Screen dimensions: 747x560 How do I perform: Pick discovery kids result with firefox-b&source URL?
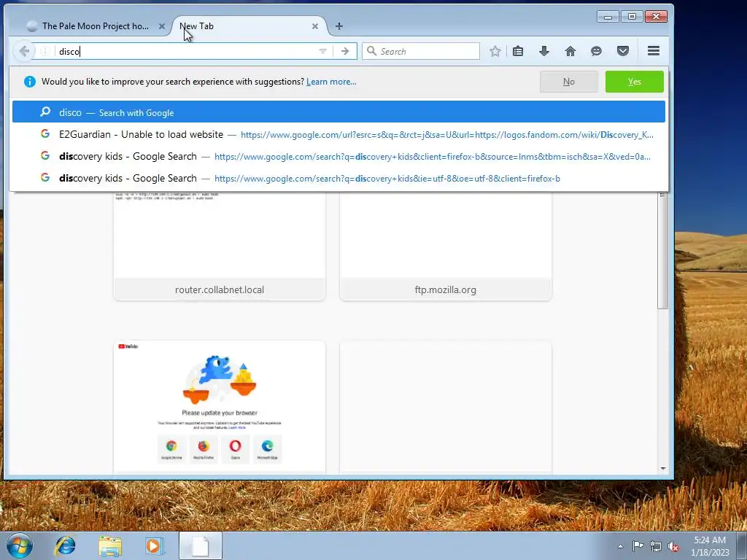pyautogui.click(x=338, y=156)
